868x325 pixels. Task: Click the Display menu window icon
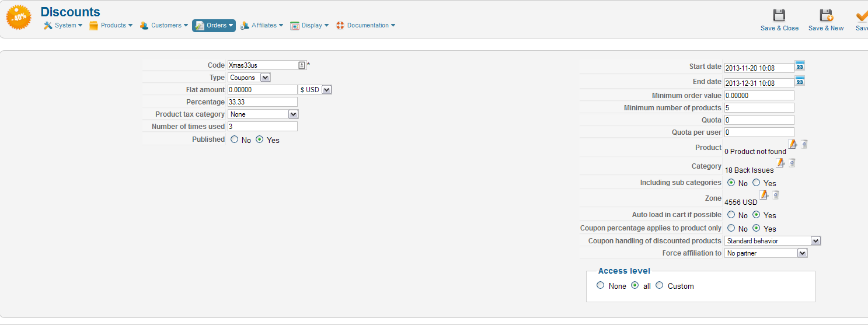[295, 25]
